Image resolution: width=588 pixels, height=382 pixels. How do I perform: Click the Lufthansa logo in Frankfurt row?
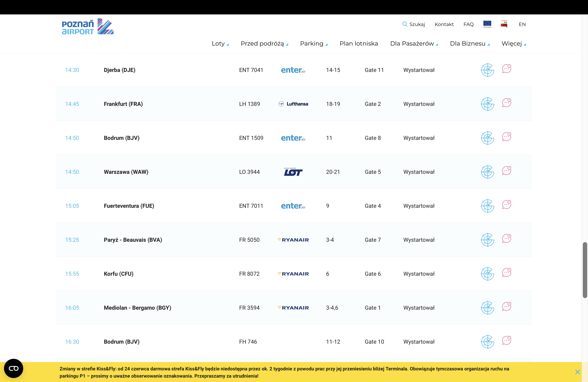(x=293, y=104)
